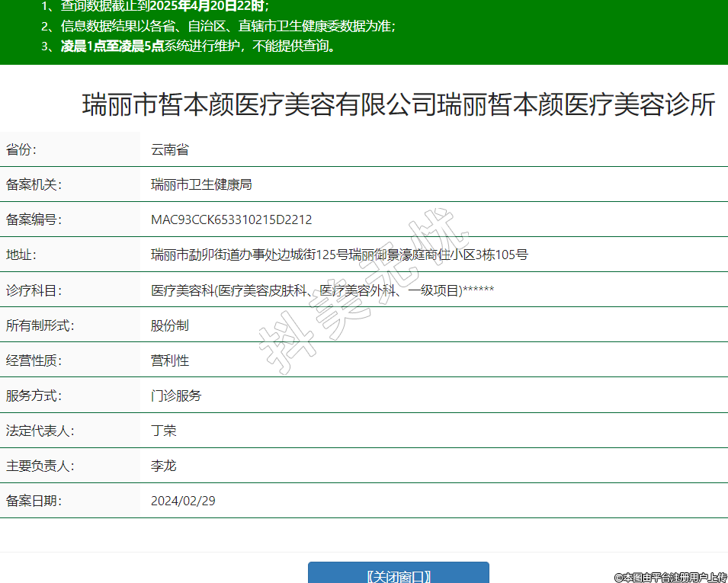
Task: Click the 【关闭窗口】 close window button
Action: click(x=398, y=575)
